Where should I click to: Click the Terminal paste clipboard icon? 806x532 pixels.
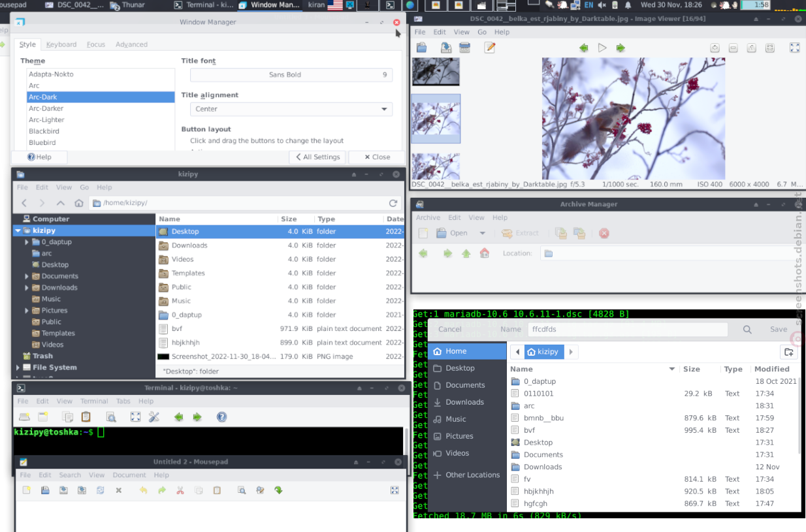coord(86,416)
